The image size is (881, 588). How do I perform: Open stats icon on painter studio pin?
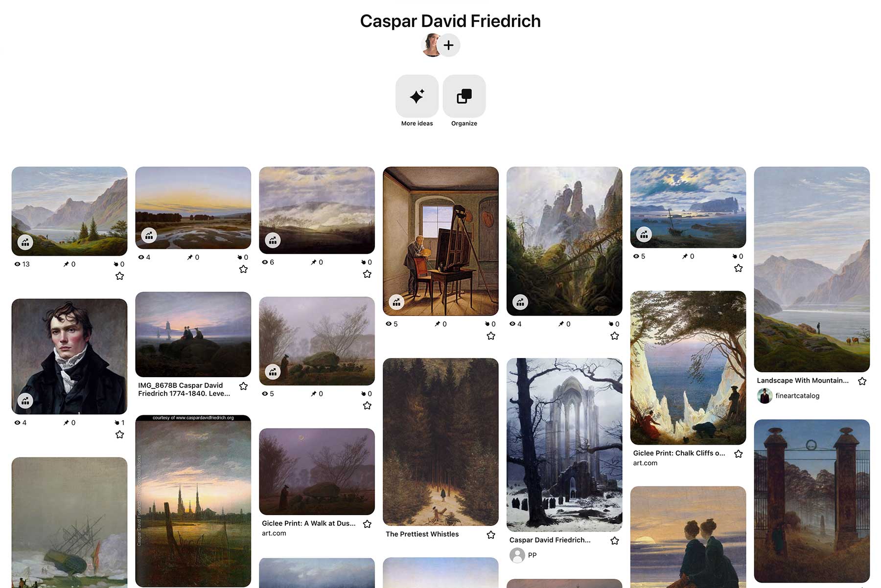[x=397, y=302]
